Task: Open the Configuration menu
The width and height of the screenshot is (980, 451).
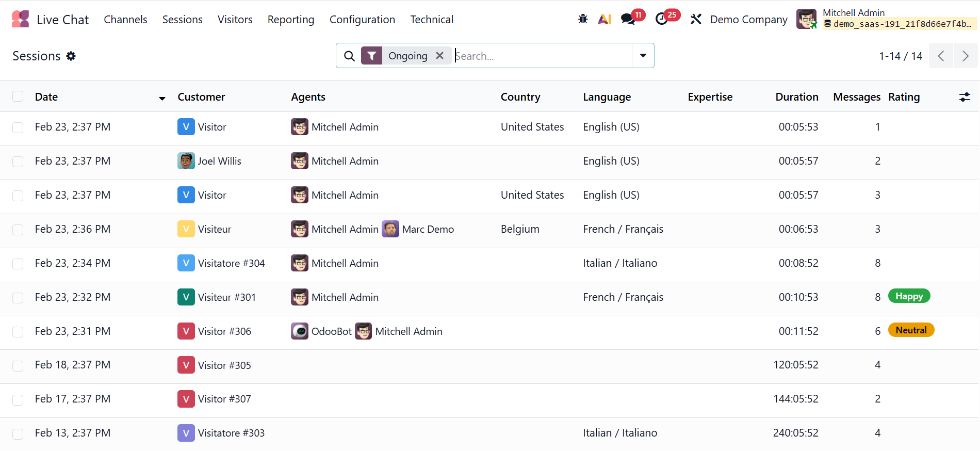Action: [362, 20]
